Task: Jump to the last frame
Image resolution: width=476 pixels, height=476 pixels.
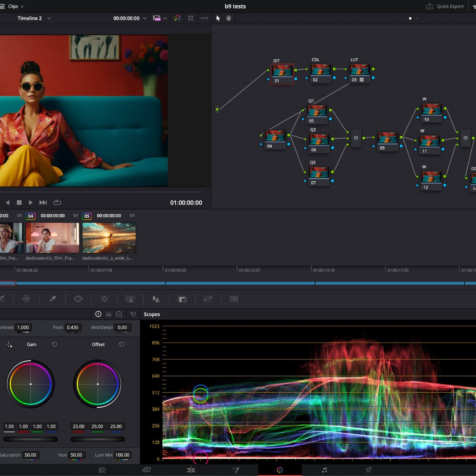Action: tap(43, 203)
